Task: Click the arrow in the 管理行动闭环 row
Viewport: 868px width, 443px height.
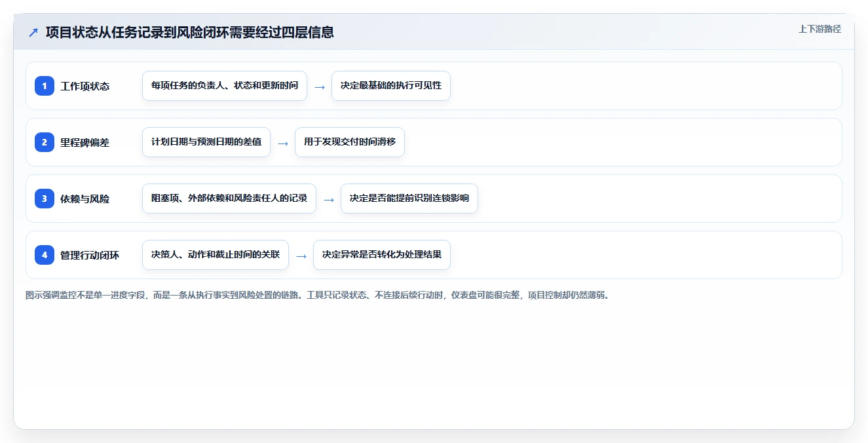Action: point(301,256)
